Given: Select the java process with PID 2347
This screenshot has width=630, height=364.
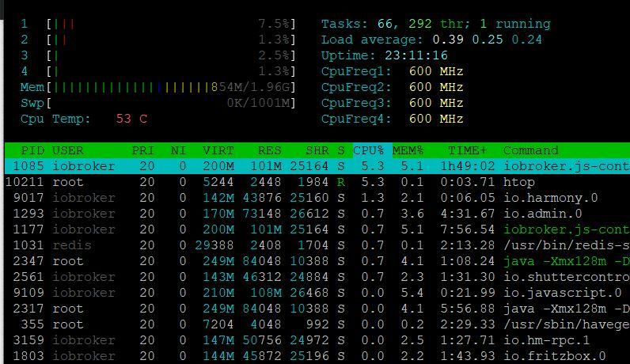Looking at the screenshot, I should (x=317, y=261).
